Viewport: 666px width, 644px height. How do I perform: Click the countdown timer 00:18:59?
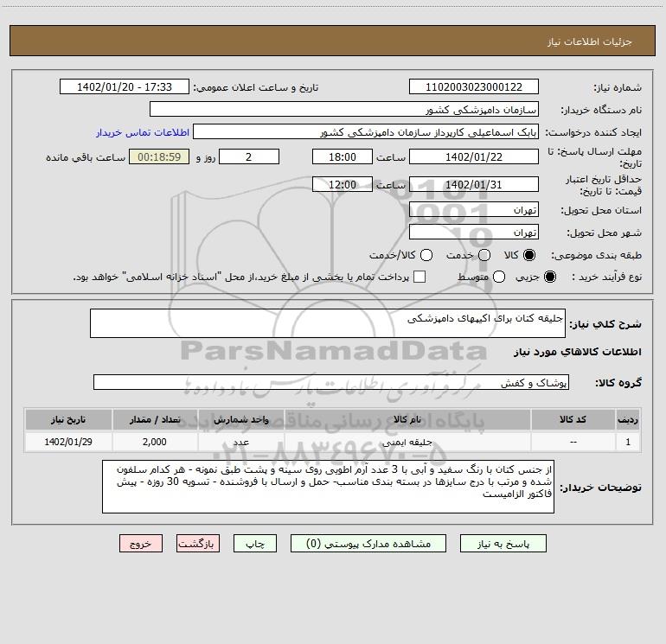click(159, 156)
